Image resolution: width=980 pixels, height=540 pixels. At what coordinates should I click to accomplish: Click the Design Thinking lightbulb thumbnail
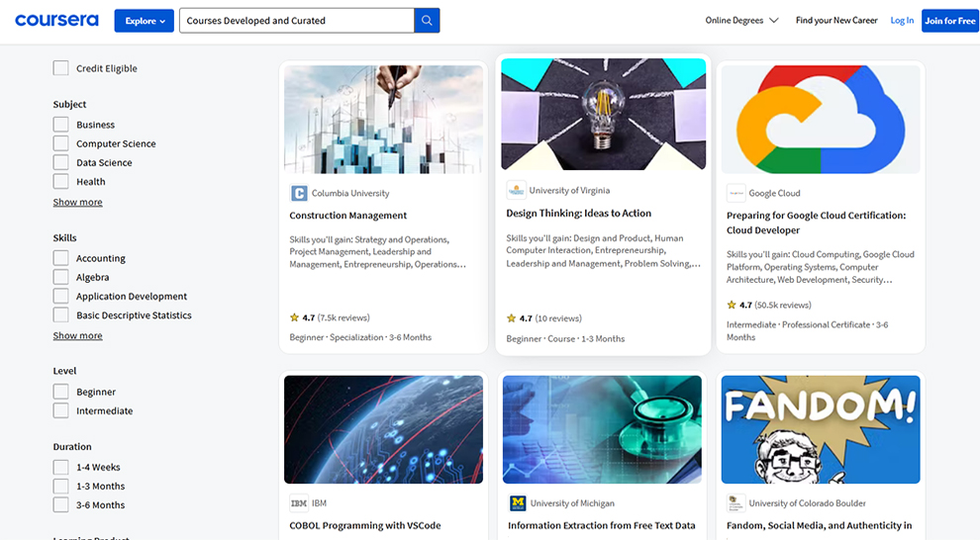[603, 115]
